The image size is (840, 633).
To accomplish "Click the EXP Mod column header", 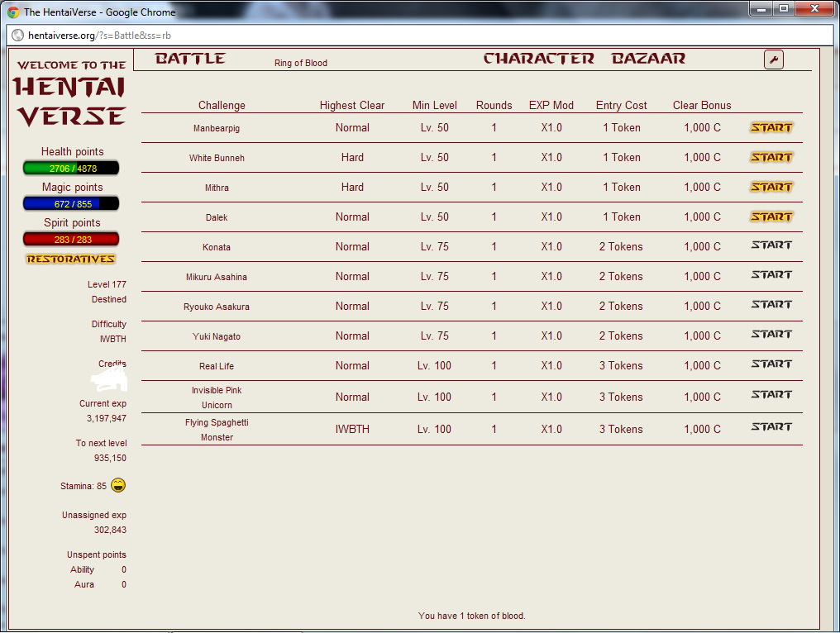I will pyautogui.click(x=551, y=106).
